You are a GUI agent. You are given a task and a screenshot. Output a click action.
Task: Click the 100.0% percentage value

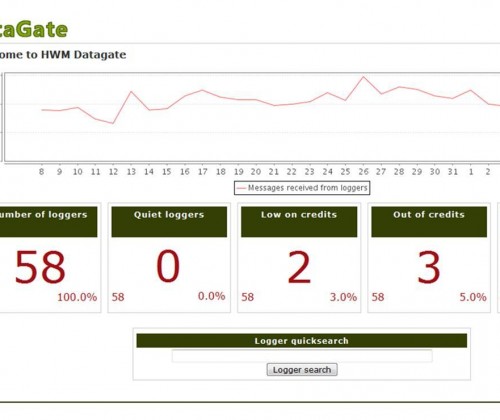77,297
